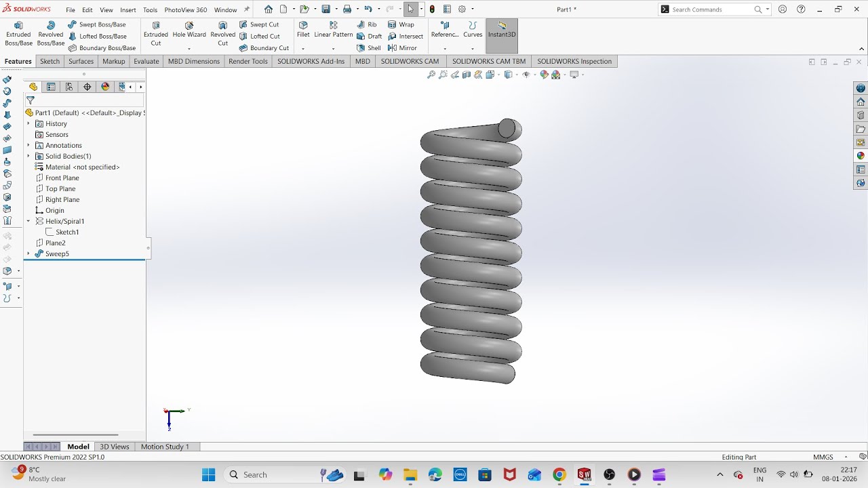Viewport: 868px width, 488px height.
Task: Choose Boundary Boss/Base feature
Action: [x=102, y=48]
